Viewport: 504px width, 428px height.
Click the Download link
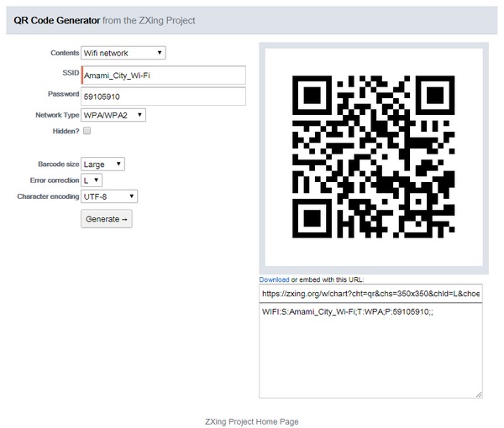[x=274, y=279]
